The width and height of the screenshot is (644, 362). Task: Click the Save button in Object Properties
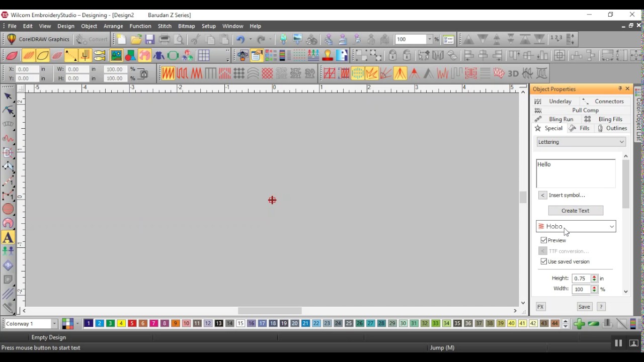click(584, 307)
